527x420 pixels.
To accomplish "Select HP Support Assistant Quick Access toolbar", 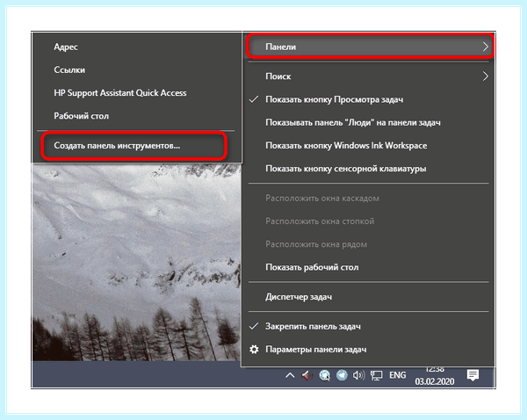I will 137,93.
